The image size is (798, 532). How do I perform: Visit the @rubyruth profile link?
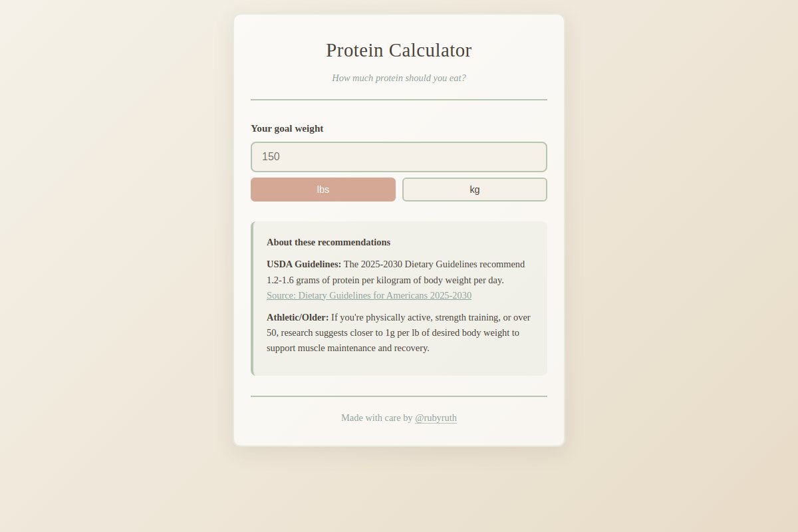click(x=436, y=418)
